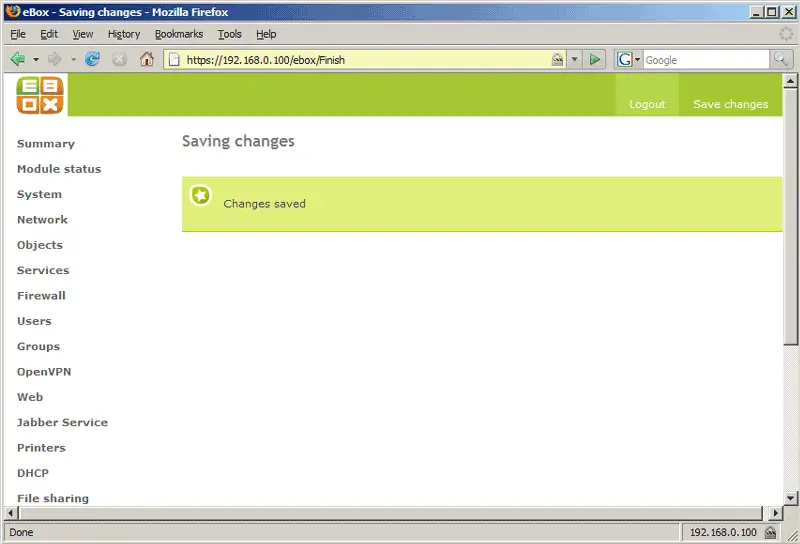Click the status bar lock icon

(770, 533)
